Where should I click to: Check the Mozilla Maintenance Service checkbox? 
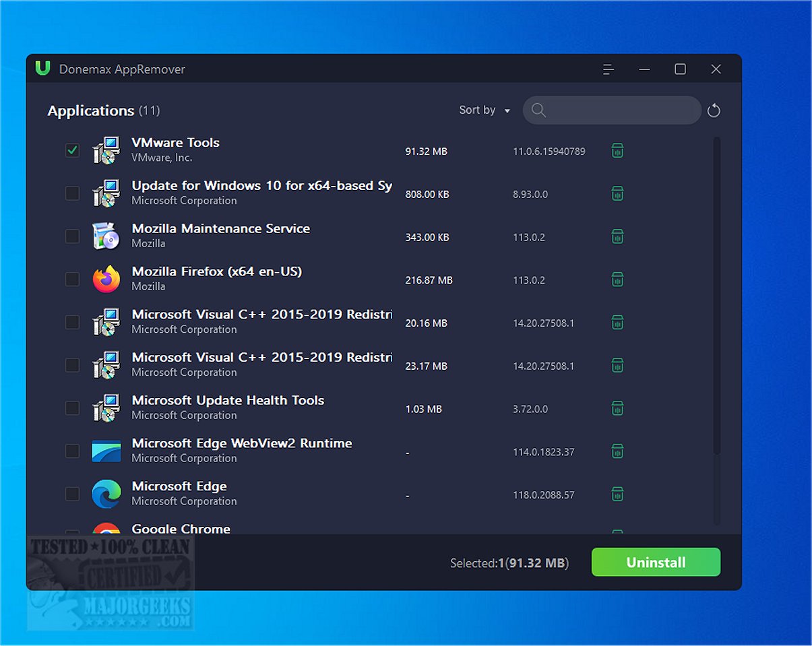(72, 236)
